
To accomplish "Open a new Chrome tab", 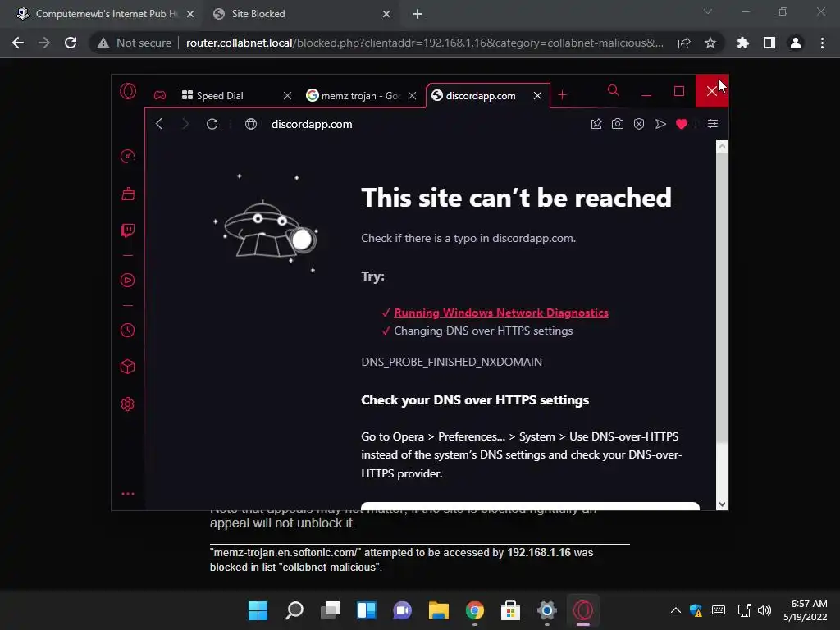I will click(x=418, y=14).
